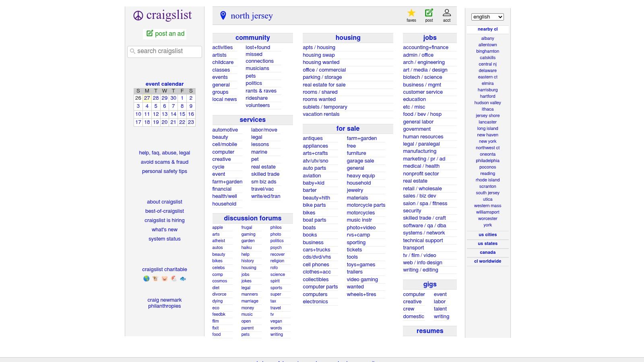Open cars+trucks for sale category
The height and width of the screenshot is (362, 644).
[316, 250]
